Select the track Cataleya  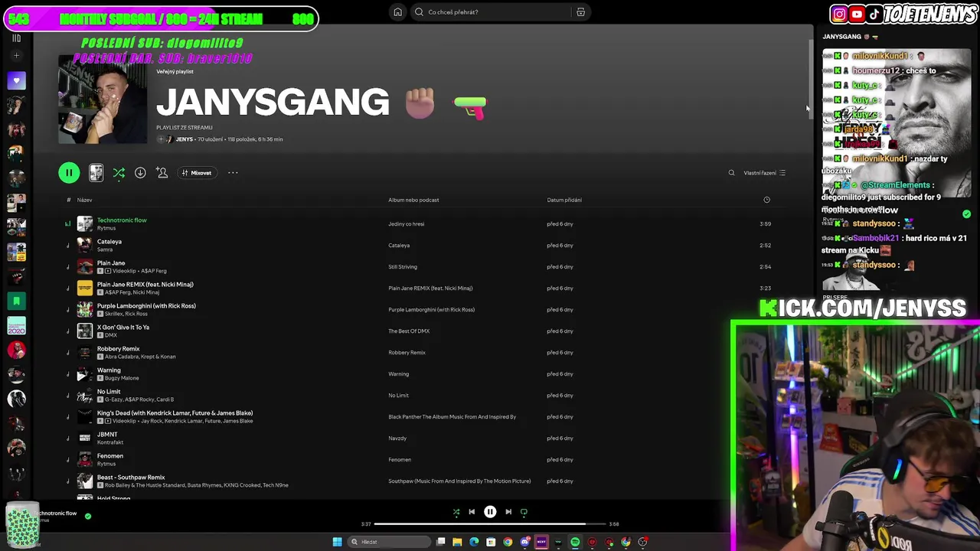tap(109, 242)
